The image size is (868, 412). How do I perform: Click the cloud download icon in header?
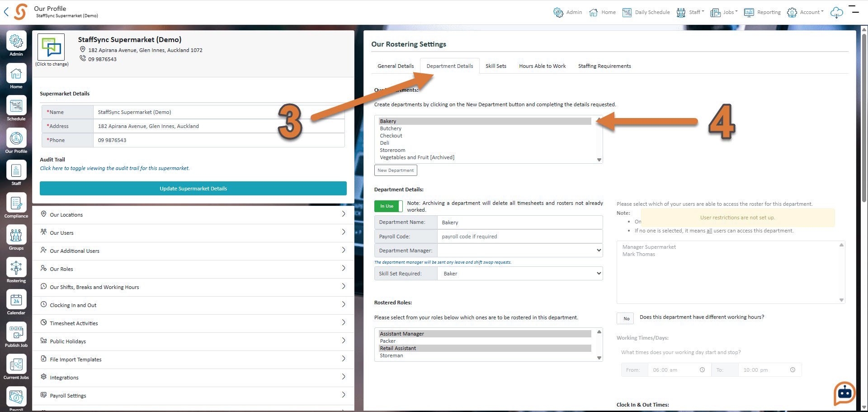tap(837, 13)
